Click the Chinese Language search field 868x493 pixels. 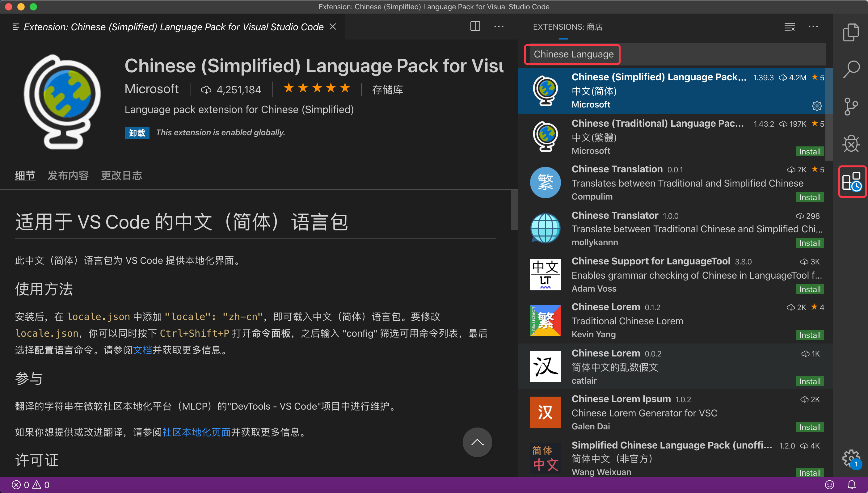pos(574,54)
